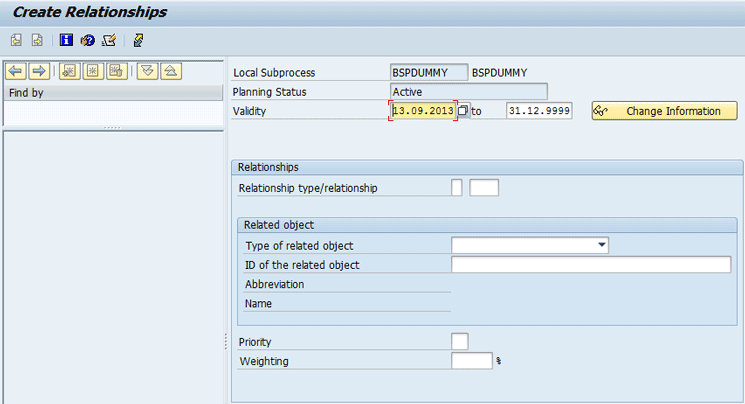745x404 pixels.
Task: Go forward with the right arrow button
Action: 39,71
